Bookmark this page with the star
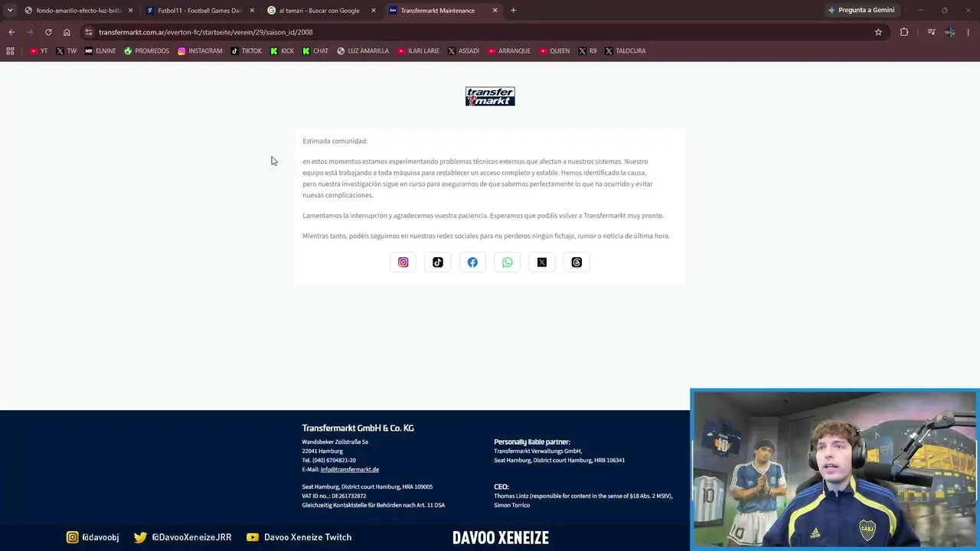Image resolution: width=980 pixels, height=551 pixels. point(878,32)
